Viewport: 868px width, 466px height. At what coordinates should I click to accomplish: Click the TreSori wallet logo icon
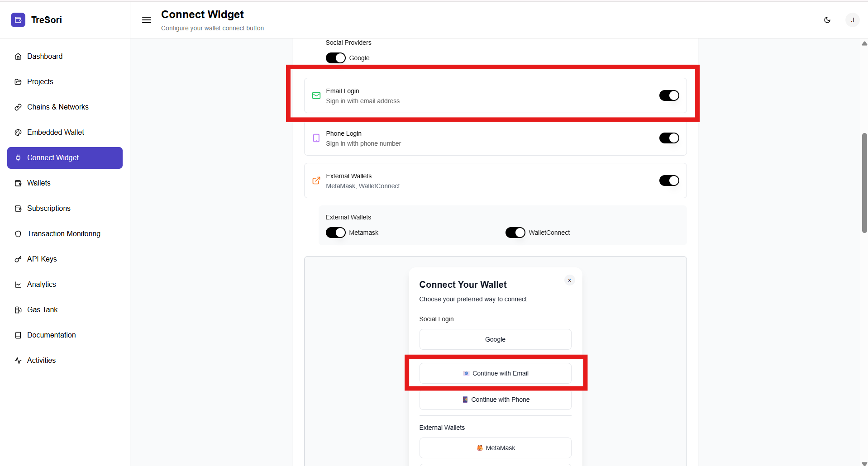point(18,20)
